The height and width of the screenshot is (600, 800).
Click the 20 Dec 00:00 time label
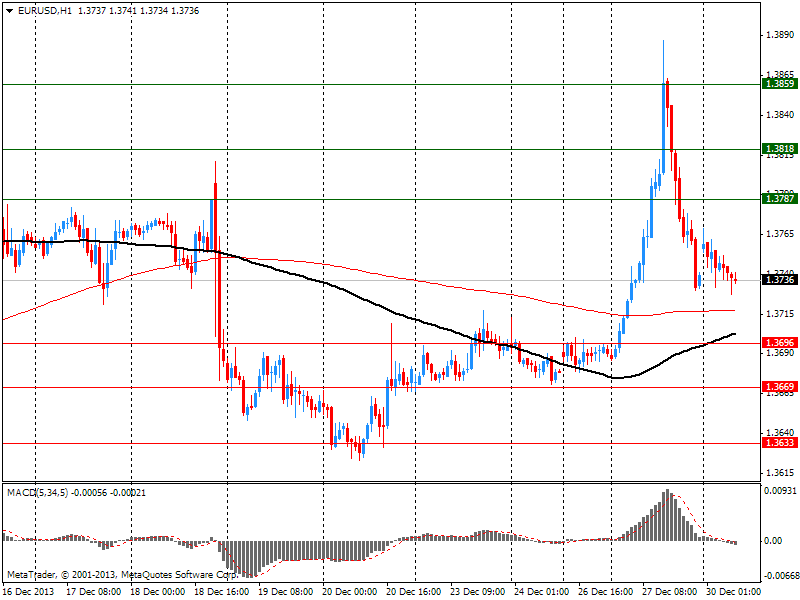click(349, 592)
